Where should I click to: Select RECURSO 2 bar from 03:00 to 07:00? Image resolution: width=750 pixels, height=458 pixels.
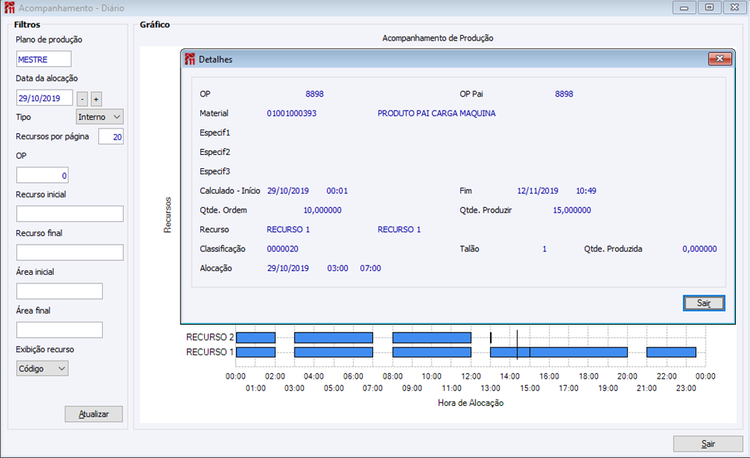pyautogui.click(x=333, y=338)
